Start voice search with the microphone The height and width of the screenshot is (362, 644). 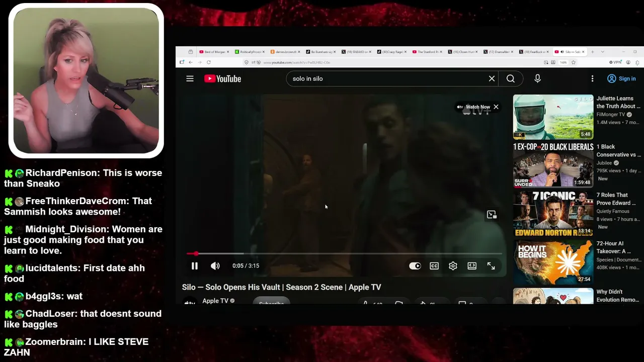pyautogui.click(x=537, y=78)
